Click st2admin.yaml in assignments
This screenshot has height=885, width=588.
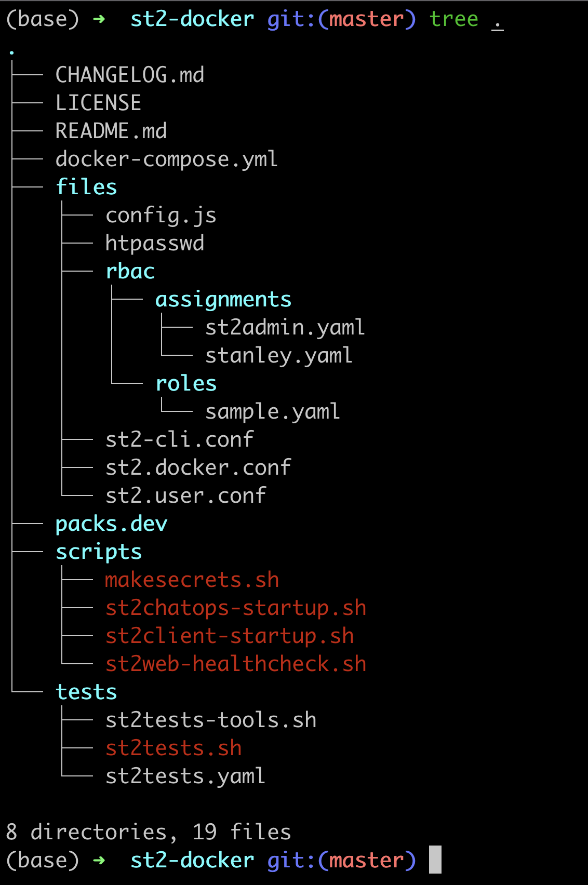coord(285,328)
